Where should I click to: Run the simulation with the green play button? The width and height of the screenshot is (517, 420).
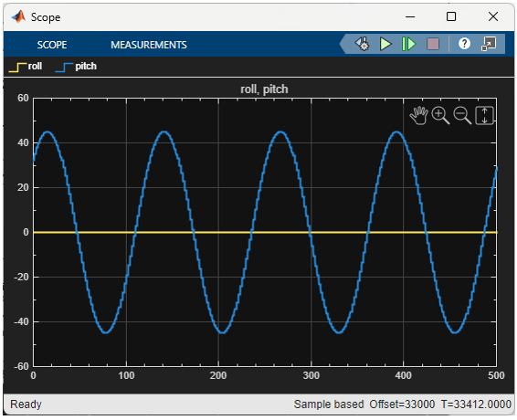pos(385,44)
